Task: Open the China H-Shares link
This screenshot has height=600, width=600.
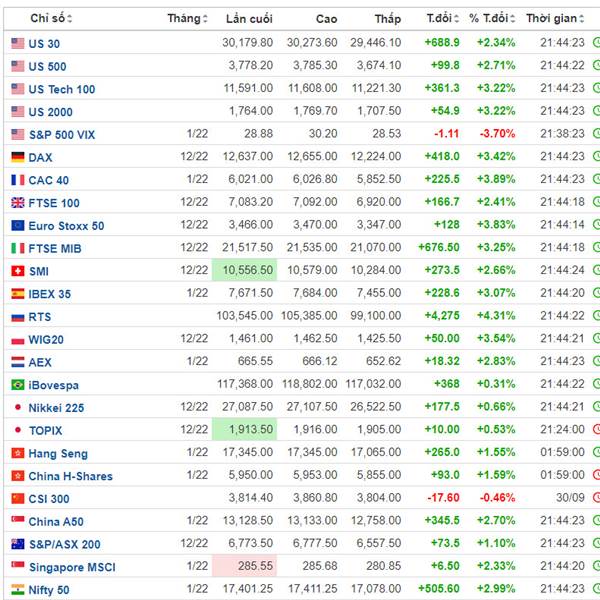Action: (71, 476)
